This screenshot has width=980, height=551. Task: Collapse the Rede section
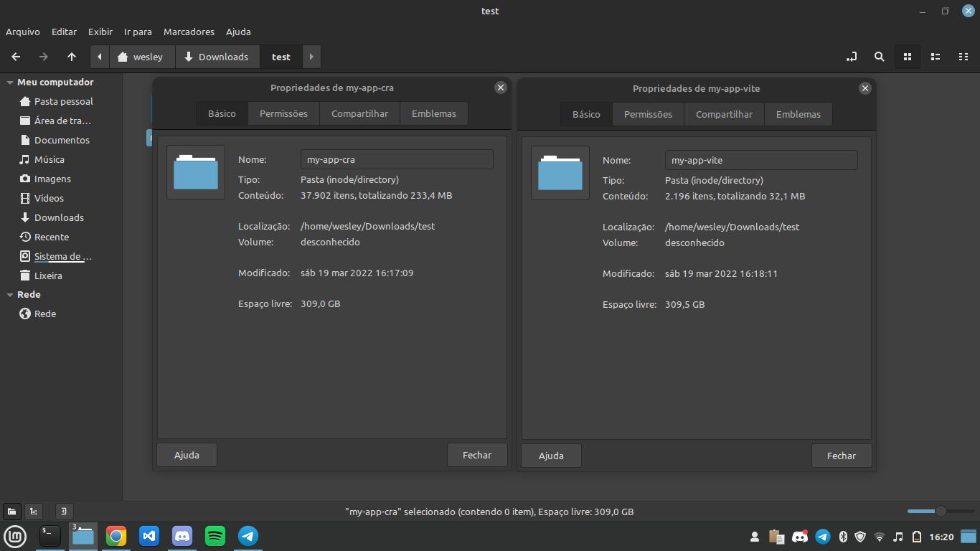(x=9, y=294)
